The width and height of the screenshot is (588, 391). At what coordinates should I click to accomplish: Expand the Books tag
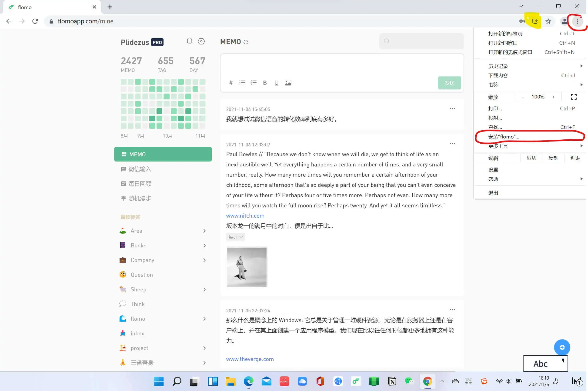point(204,246)
